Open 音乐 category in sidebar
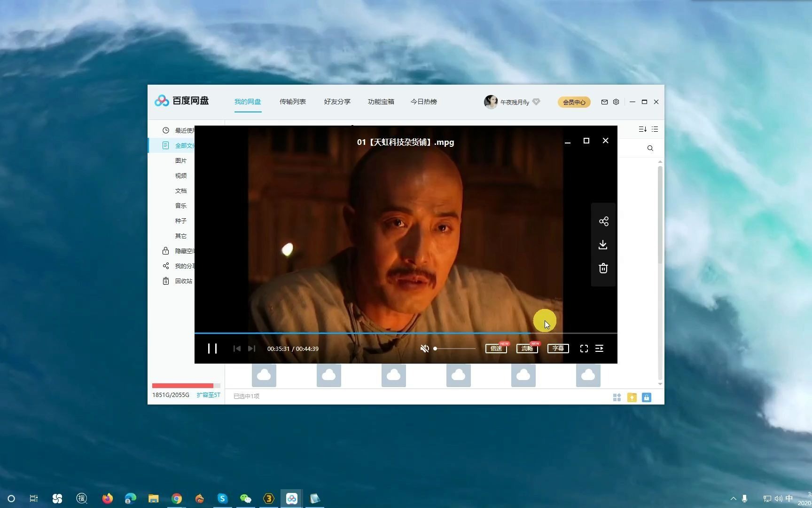This screenshot has height=508, width=812. click(181, 206)
